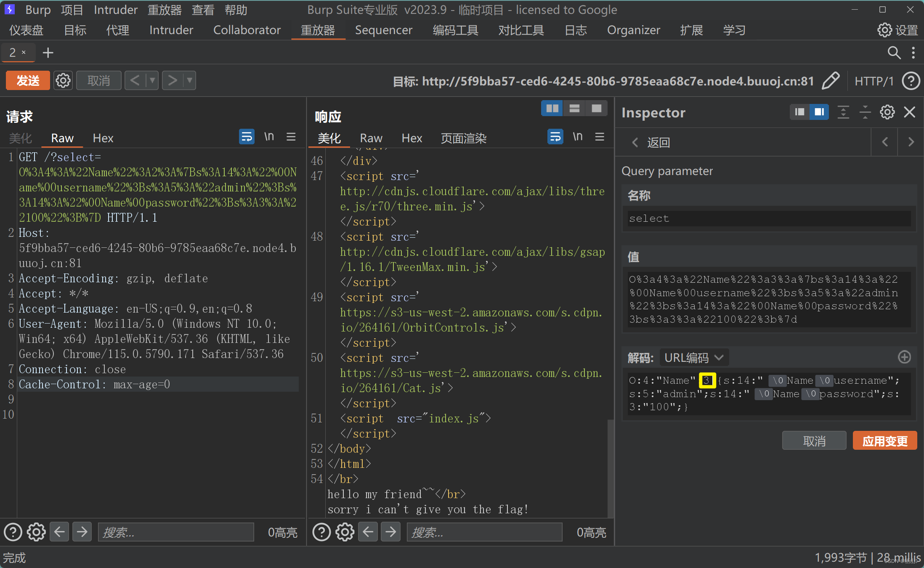Select request Hex view tab
This screenshot has width=924, height=568.
[103, 138]
